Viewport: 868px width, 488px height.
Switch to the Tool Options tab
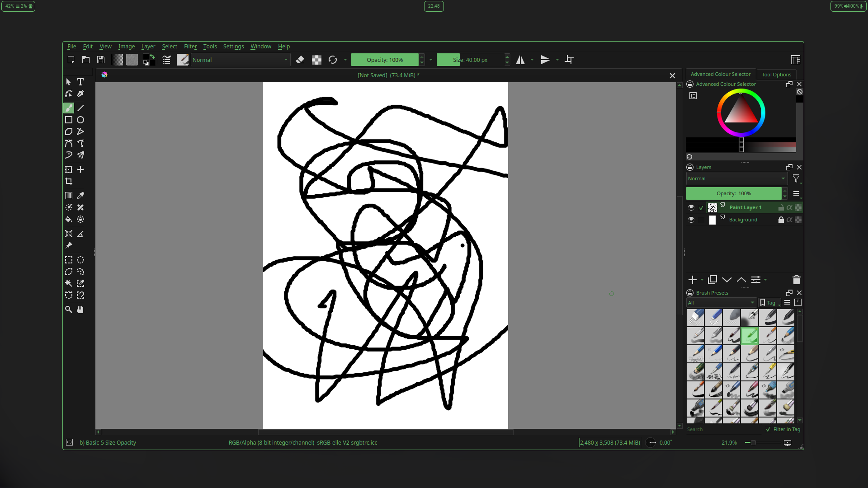(776, 75)
